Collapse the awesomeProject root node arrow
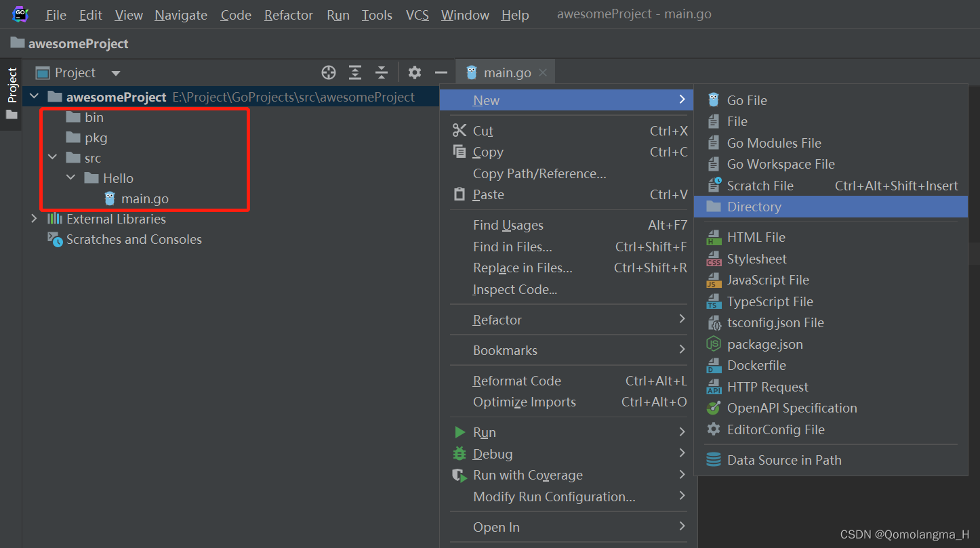980x548 pixels. point(35,97)
